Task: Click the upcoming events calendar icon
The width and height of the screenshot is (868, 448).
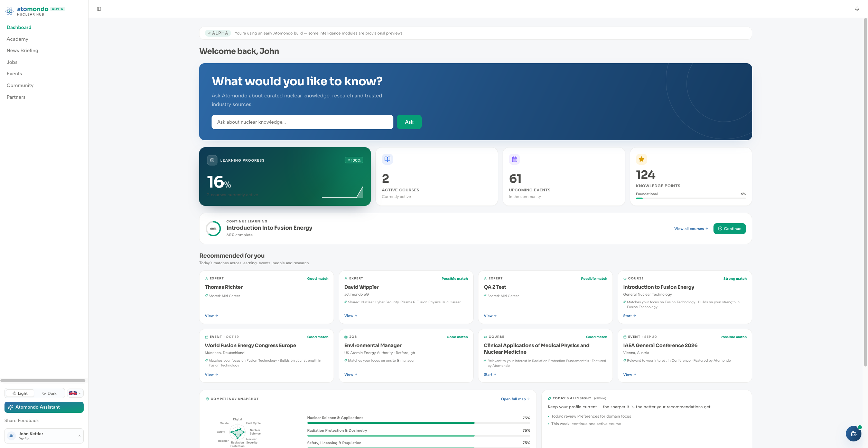Action: (x=514, y=159)
